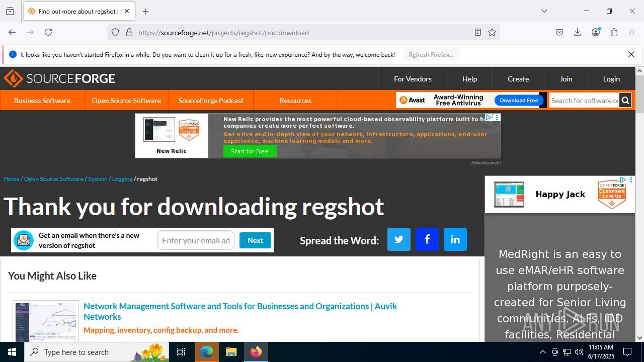Open the System breadcrumb link
Viewport: 644px width, 362px height.
click(98, 179)
